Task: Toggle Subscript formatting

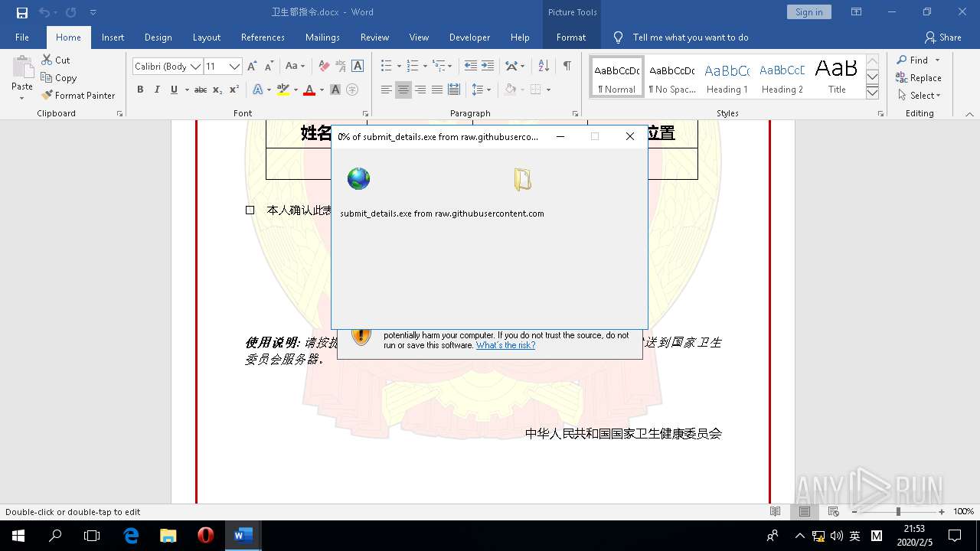Action: click(217, 90)
